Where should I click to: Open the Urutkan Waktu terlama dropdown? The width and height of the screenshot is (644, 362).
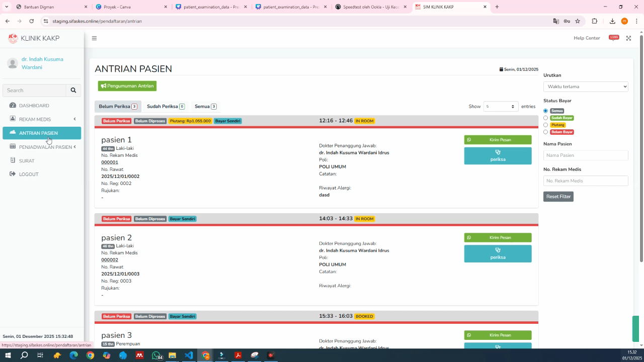[x=586, y=86]
